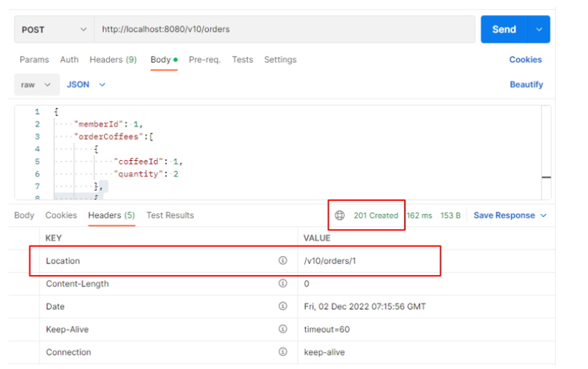Click the /v10/orders/1 header value
The image size is (588, 369).
pos(330,261)
